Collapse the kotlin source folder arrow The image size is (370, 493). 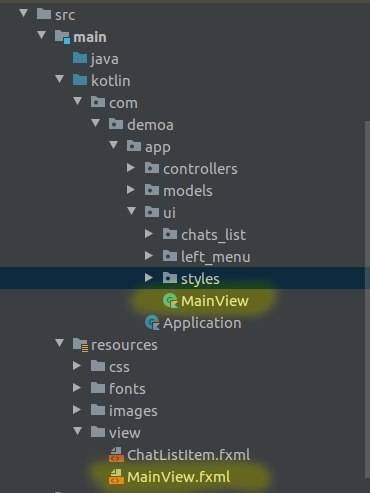[60, 79]
